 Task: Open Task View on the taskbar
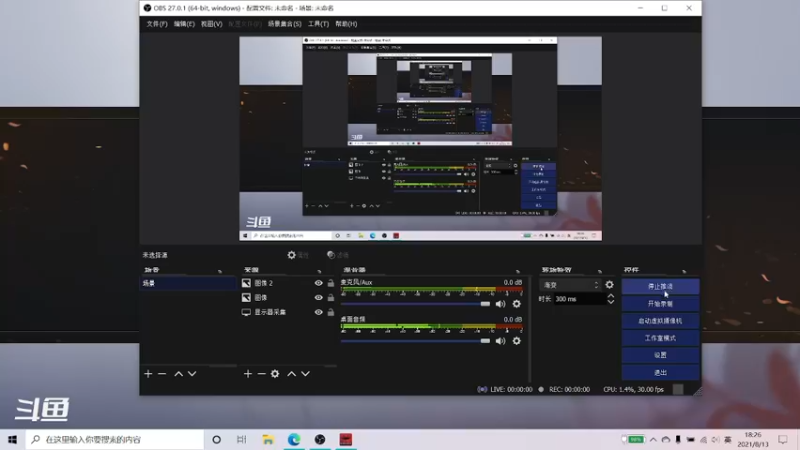pyautogui.click(x=242, y=439)
